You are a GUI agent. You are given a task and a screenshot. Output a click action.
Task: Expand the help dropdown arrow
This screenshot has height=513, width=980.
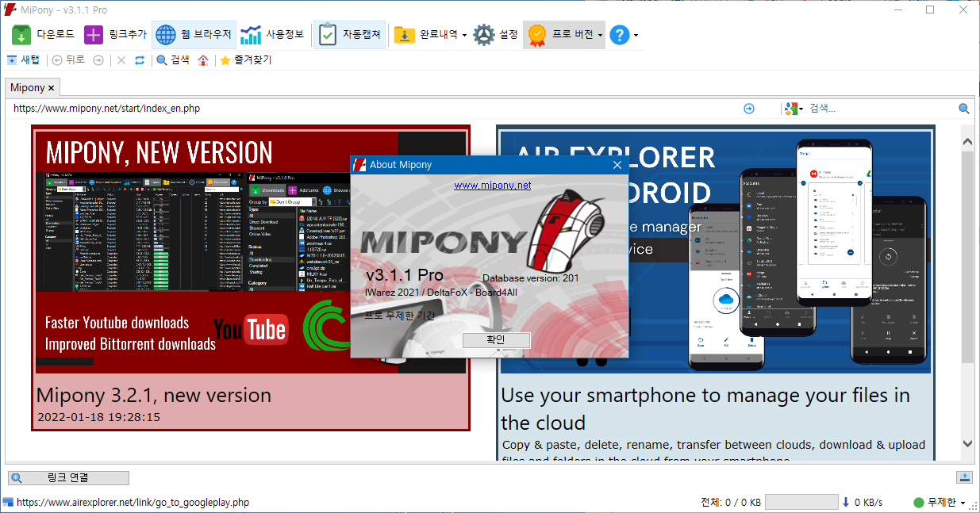tap(636, 36)
